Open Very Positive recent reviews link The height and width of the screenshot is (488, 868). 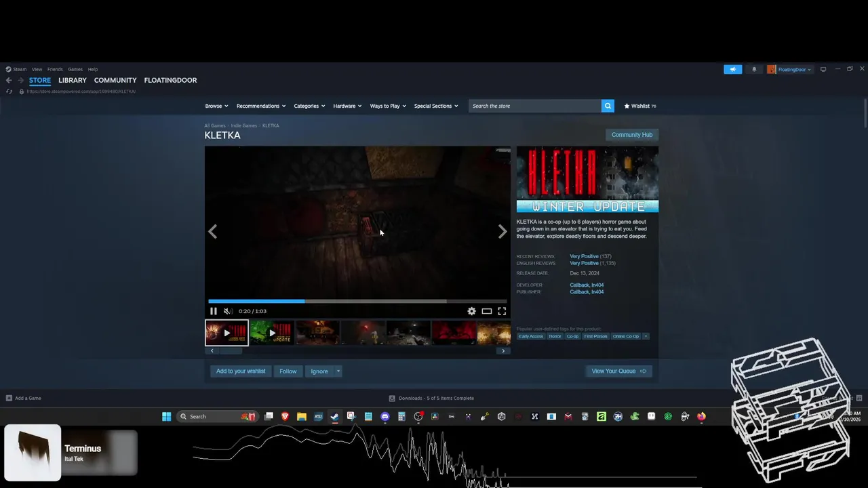coord(584,256)
